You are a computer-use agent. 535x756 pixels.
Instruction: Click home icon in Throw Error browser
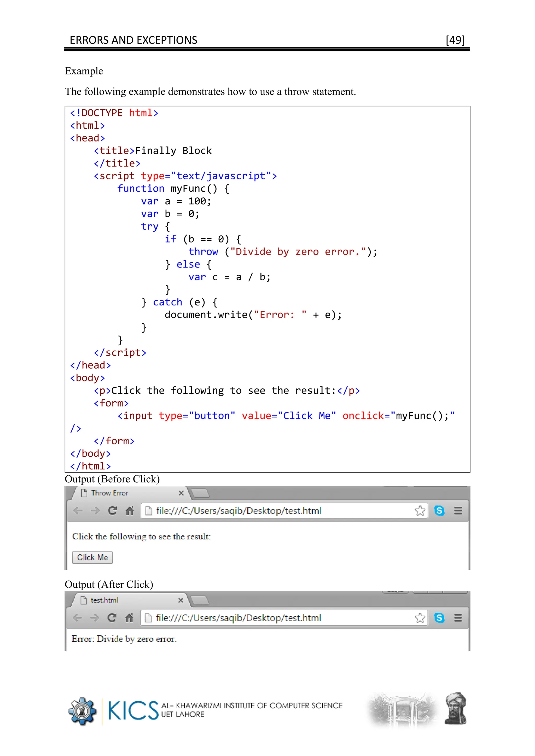130,511
